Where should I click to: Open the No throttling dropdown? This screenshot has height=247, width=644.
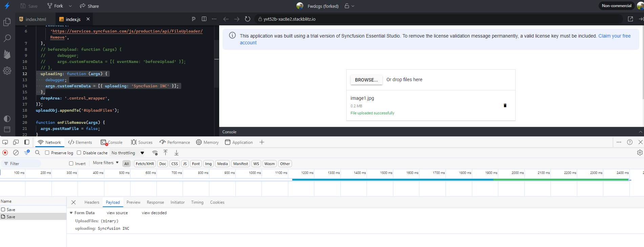(x=128, y=153)
